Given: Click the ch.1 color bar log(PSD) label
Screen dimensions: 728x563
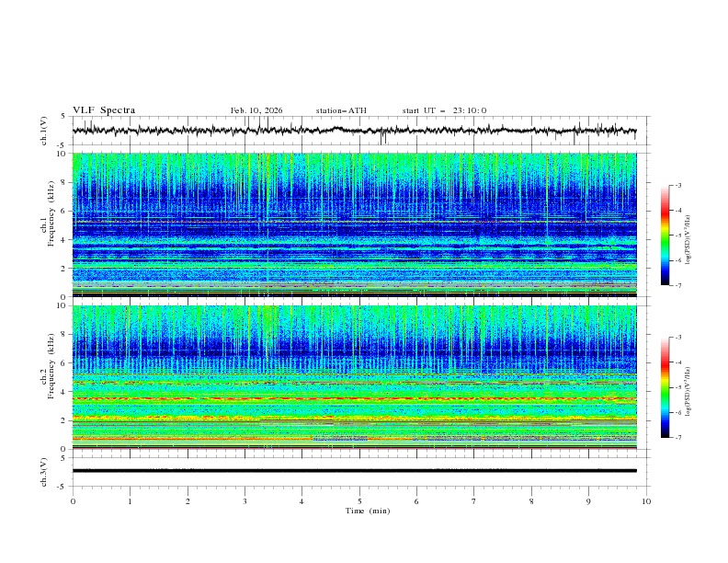Looking at the screenshot, I should coord(688,240).
